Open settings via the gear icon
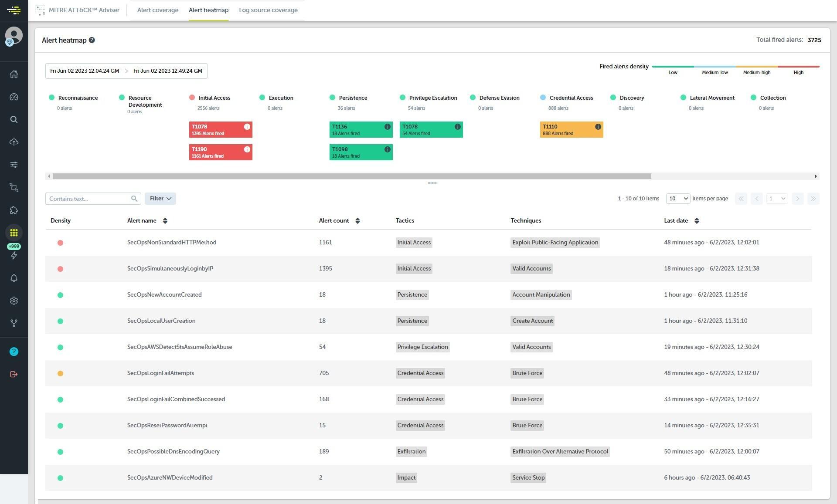Viewport: 837px width, 504px height. coord(14,301)
